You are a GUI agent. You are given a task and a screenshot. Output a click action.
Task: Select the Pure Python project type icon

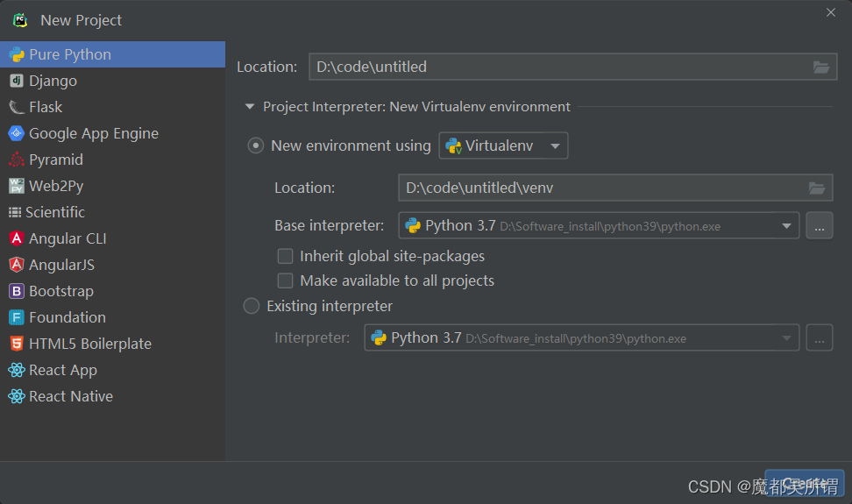click(x=17, y=54)
